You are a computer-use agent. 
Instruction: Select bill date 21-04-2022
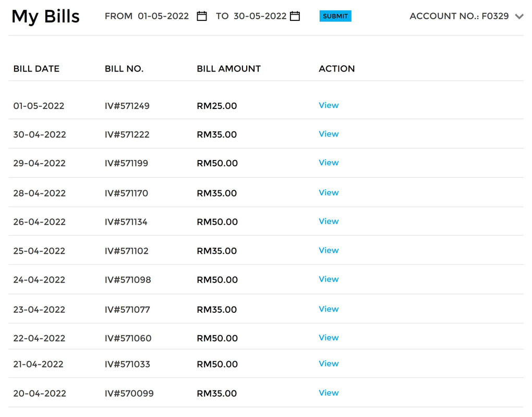pos(39,364)
